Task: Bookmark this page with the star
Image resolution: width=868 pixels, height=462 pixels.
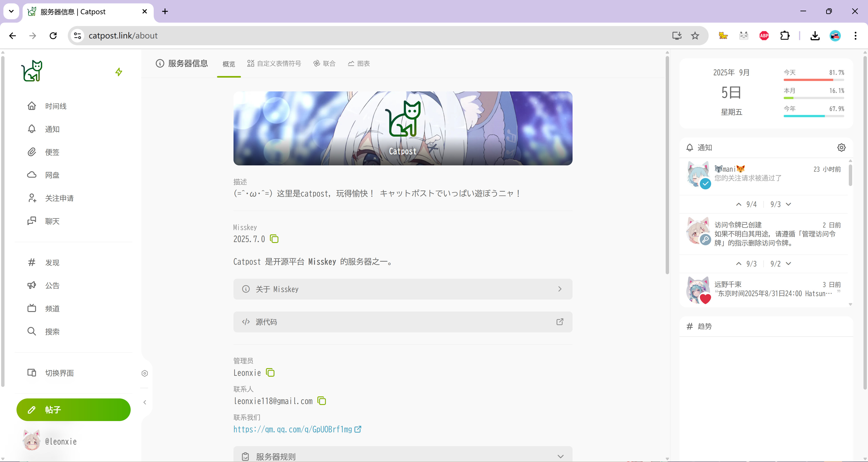Action: tap(695, 36)
